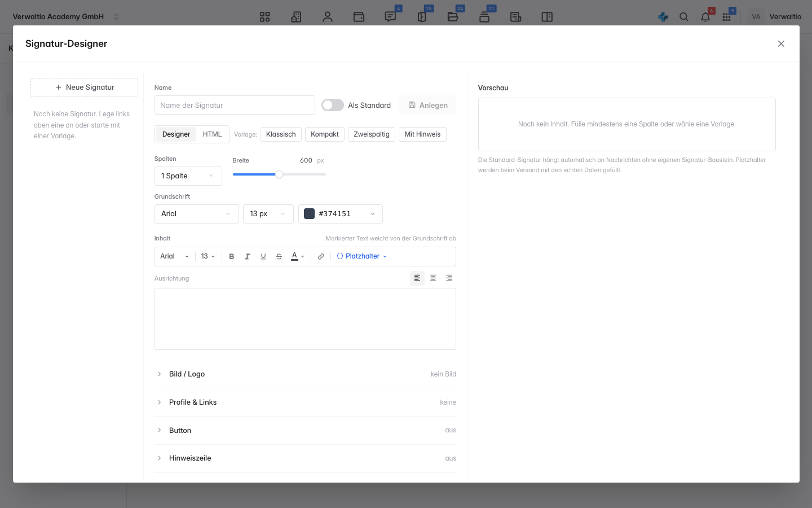The height and width of the screenshot is (508, 812).
Task: Expand the Button section
Action: tap(305, 431)
